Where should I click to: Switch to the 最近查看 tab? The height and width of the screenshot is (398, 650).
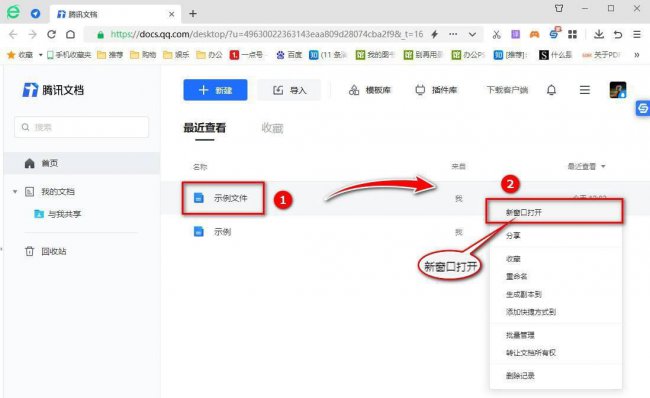[204, 128]
